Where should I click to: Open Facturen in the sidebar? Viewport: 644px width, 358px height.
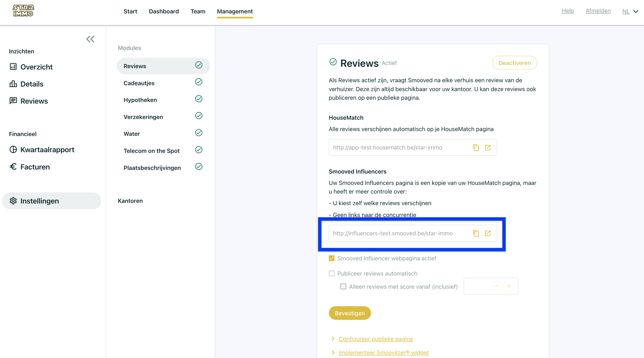(x=35, y=167)
